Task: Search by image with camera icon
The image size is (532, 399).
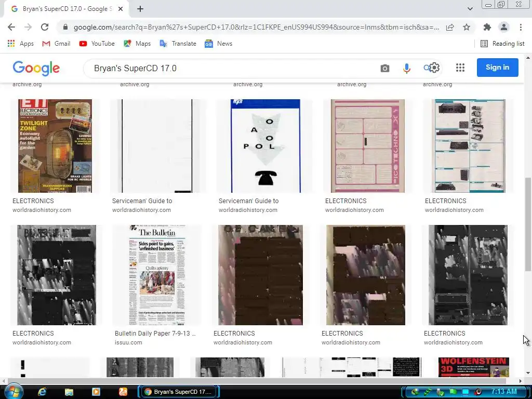Action: coord(385,68)
